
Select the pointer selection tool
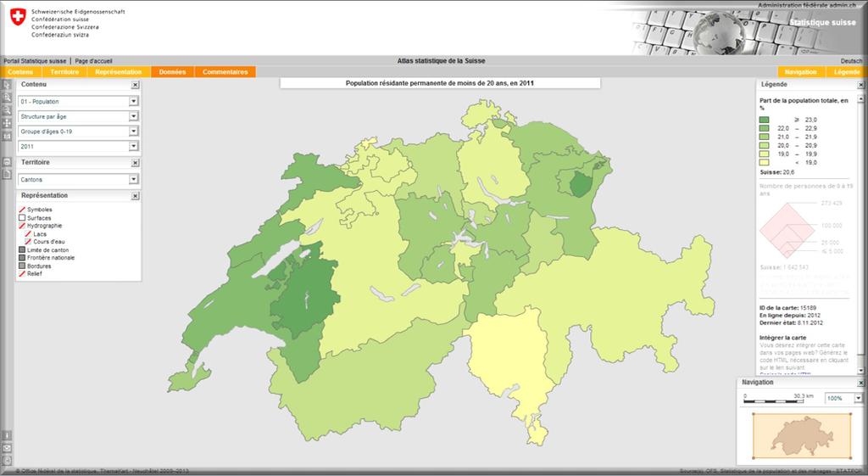(7, 85)
